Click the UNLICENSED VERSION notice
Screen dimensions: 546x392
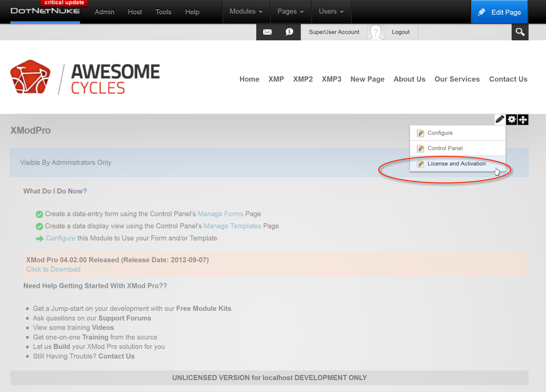270,378
